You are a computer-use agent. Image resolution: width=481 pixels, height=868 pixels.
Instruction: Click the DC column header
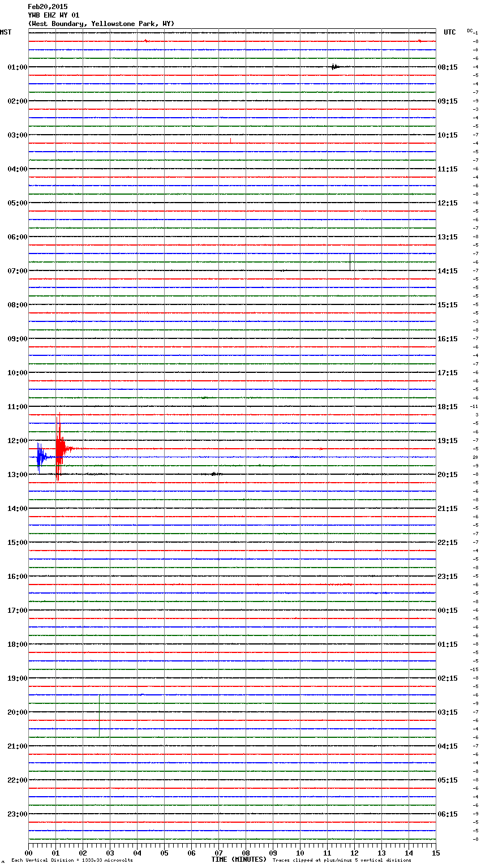coord(470,30)
